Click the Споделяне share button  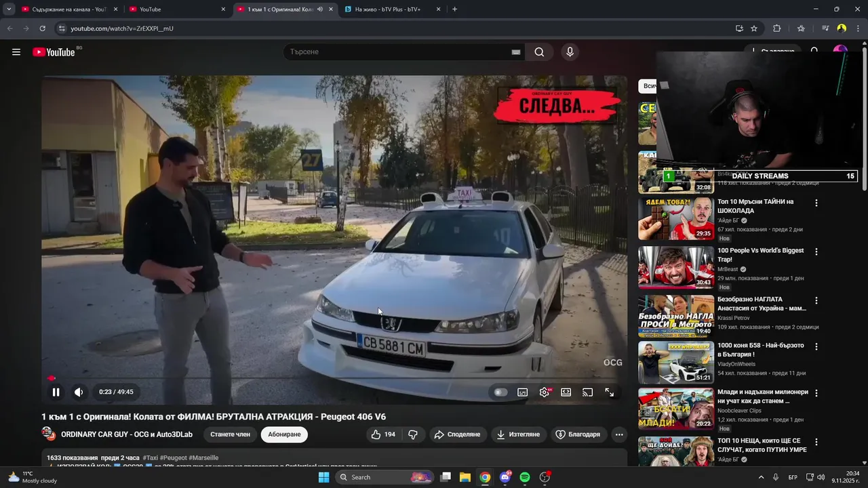(457, 434)
